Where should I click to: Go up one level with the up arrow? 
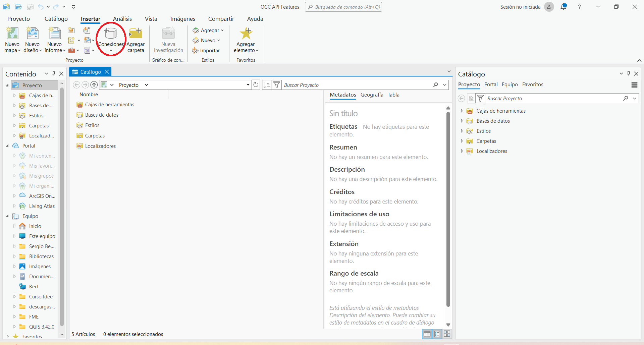[x=94, y=85]
